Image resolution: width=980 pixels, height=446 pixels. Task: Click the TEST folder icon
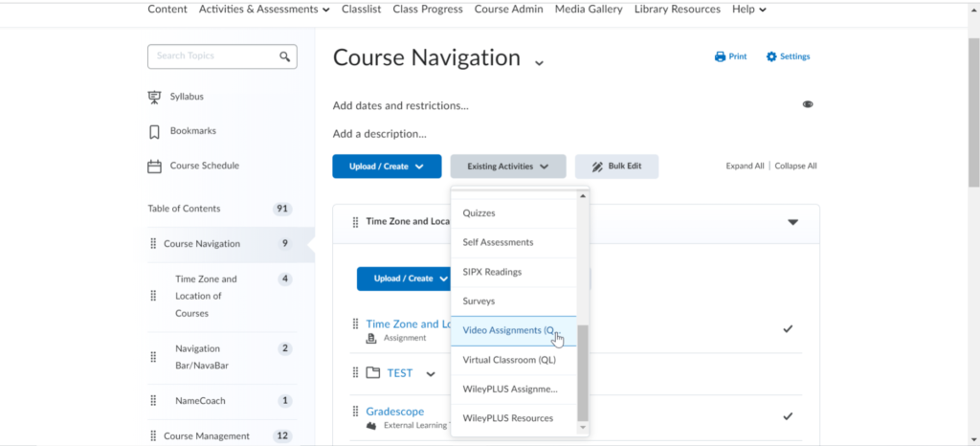[373, 373]
